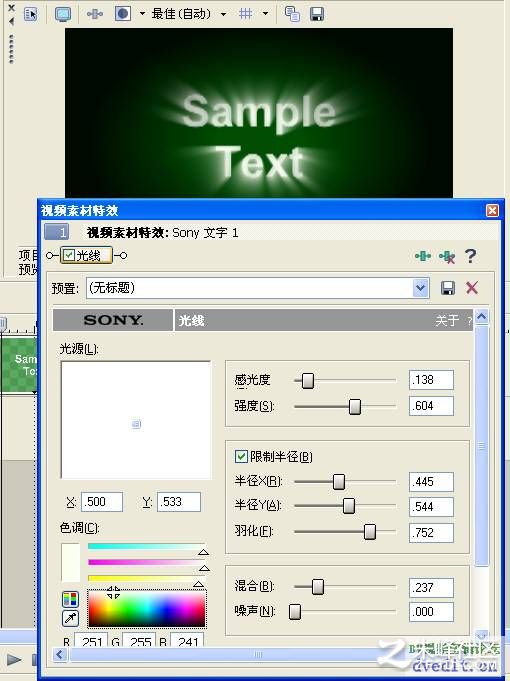Open the 预置 preset dropdown

tap(420, 288)
